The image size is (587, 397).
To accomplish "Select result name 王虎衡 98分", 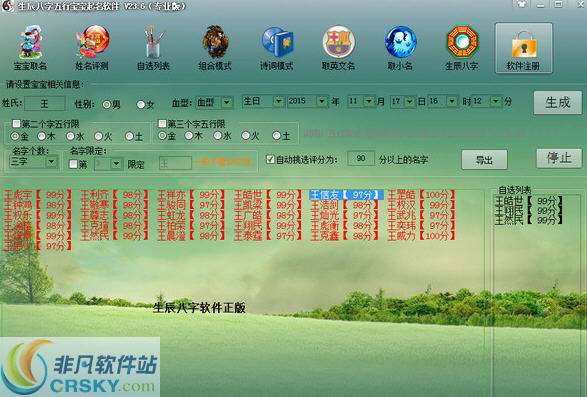I will click(344, 226).
